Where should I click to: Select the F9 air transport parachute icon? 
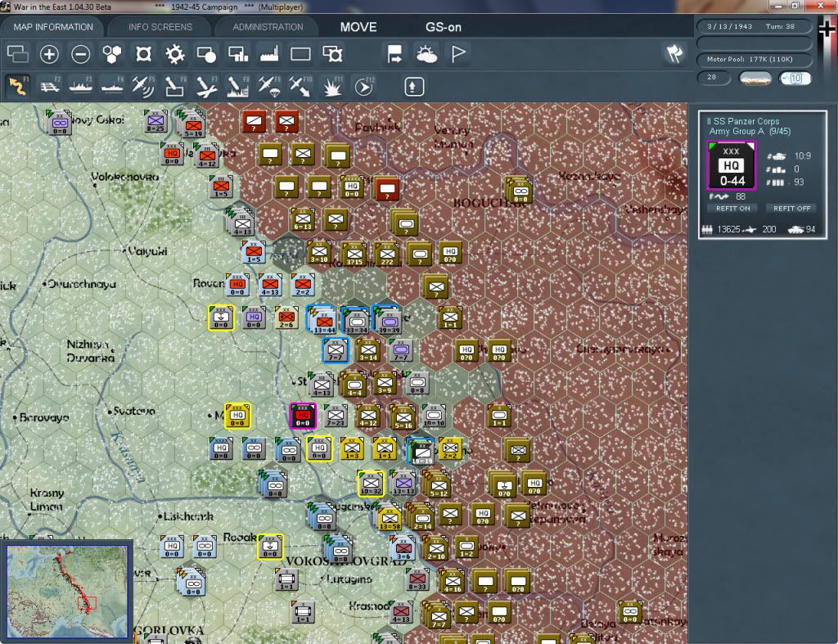tap(268, 86)
